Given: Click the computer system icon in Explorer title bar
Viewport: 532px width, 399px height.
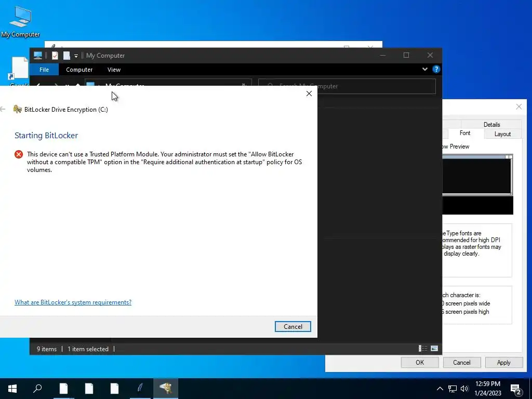Looking at the screenshot, I should click(x=37, y=55).
